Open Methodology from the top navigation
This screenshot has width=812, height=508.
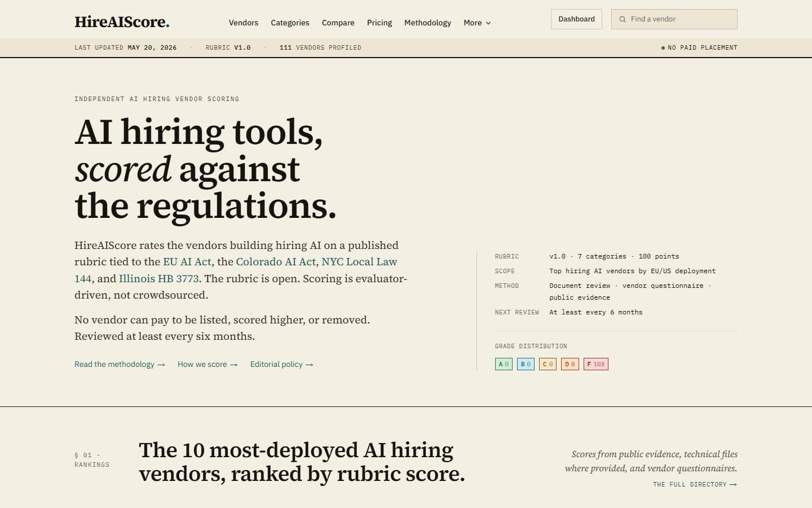pyautogui.click(x=427, y=23)
